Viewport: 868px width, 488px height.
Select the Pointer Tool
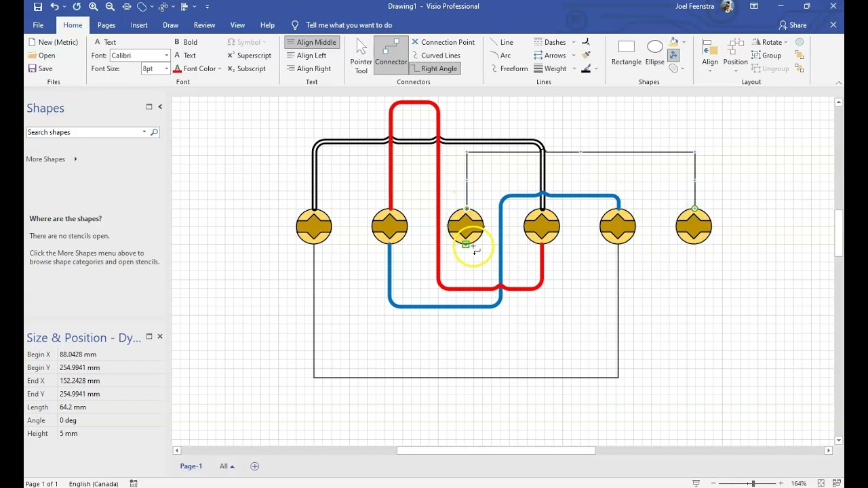coord(361,56)
